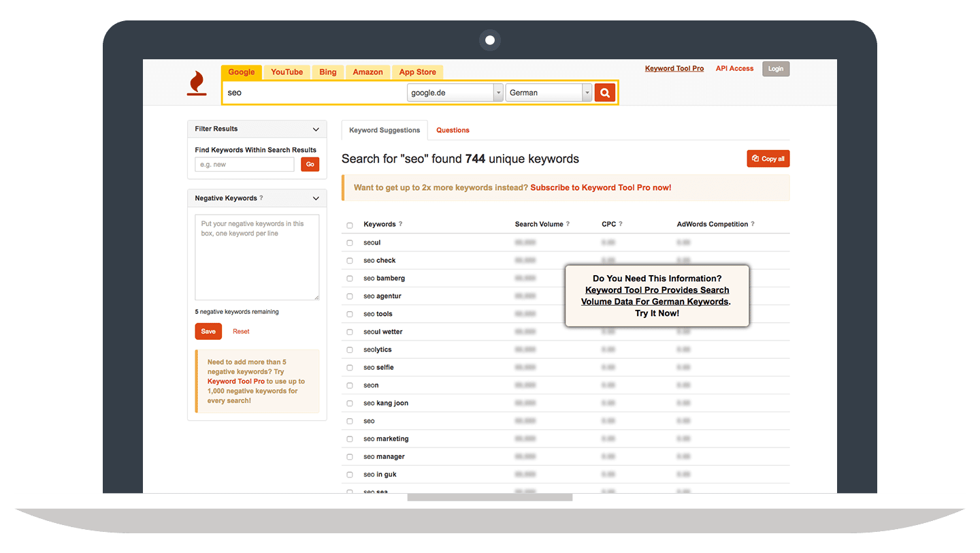Image resolution: width=980 pixels, height=553 pixels.
Task: Click the AdWords Competition help question mark
Action: pyautogui.click(x=752, y=224)
